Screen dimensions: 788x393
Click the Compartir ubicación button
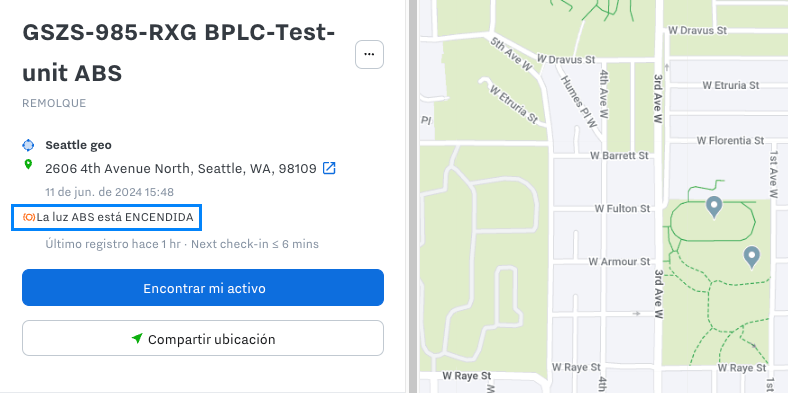point(203,338)
